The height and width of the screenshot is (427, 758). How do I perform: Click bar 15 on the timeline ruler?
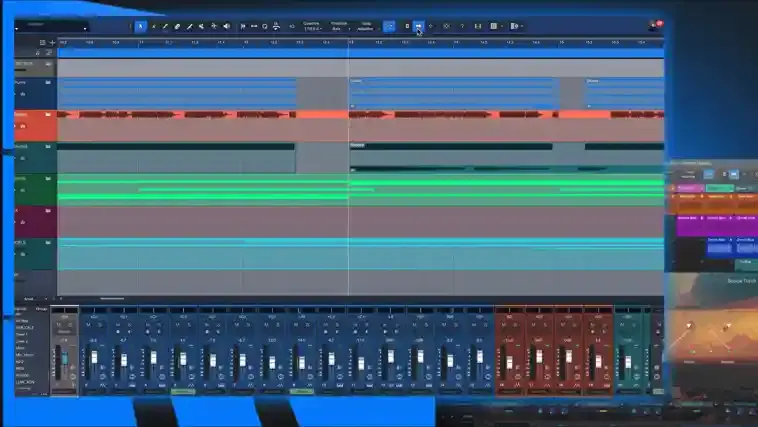[562, 43]
